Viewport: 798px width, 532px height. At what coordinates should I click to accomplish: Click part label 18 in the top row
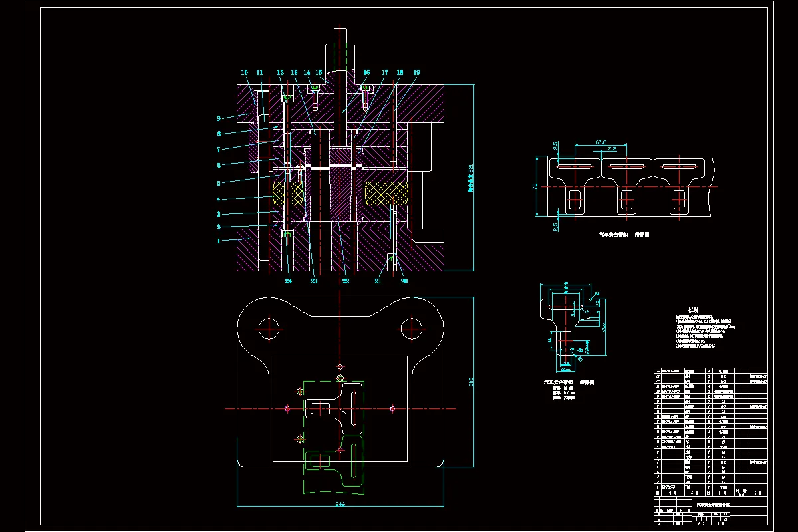pos(400,72)
